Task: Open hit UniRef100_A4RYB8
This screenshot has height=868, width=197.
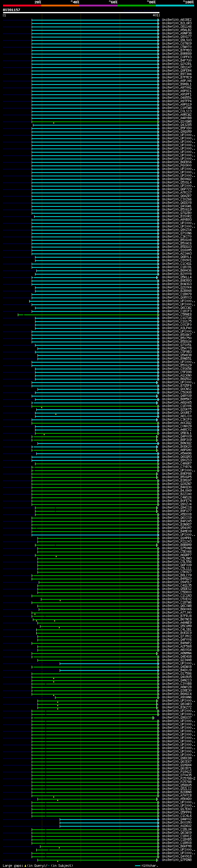Action: coord(176,118)
